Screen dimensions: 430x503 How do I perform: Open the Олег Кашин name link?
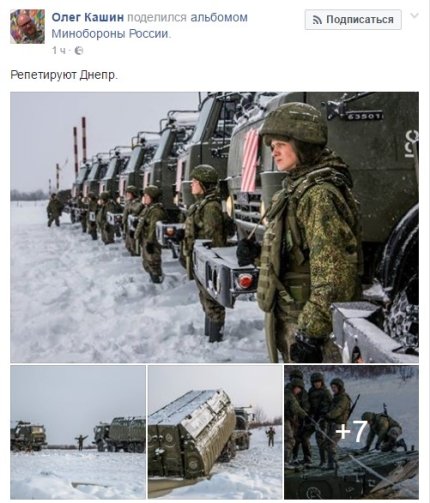88,17
